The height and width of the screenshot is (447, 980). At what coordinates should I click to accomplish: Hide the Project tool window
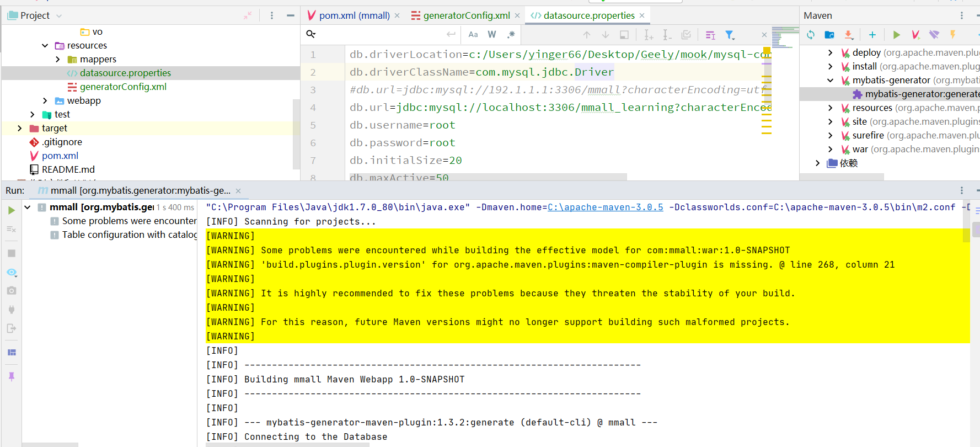(x=291, y=15)
